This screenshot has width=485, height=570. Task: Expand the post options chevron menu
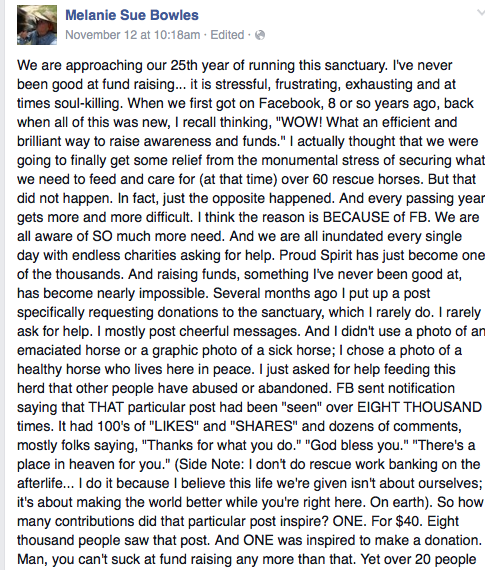coord(481,13)
